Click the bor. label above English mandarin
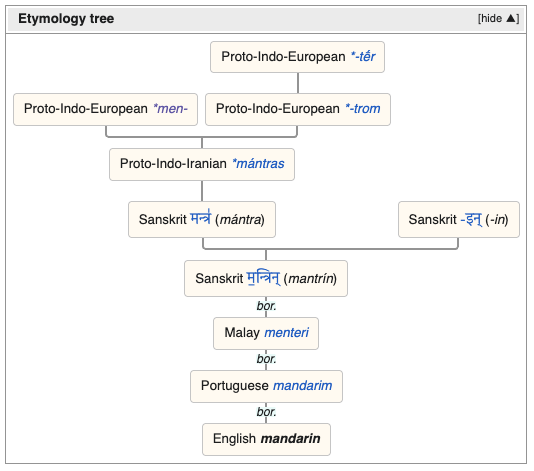The width and height of the screenshot is (534, 471). click(x=266, y=412)
